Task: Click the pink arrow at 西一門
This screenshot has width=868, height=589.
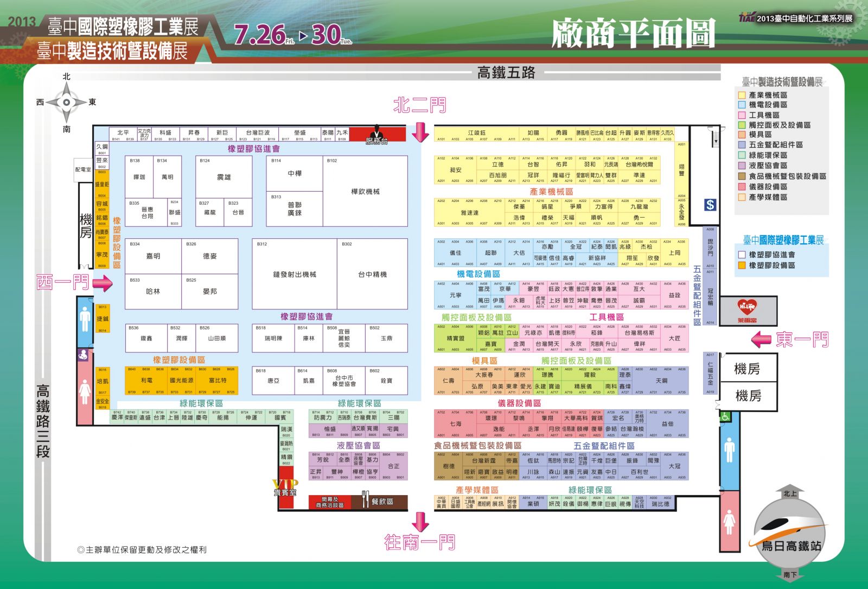Action: pos(103,283)
